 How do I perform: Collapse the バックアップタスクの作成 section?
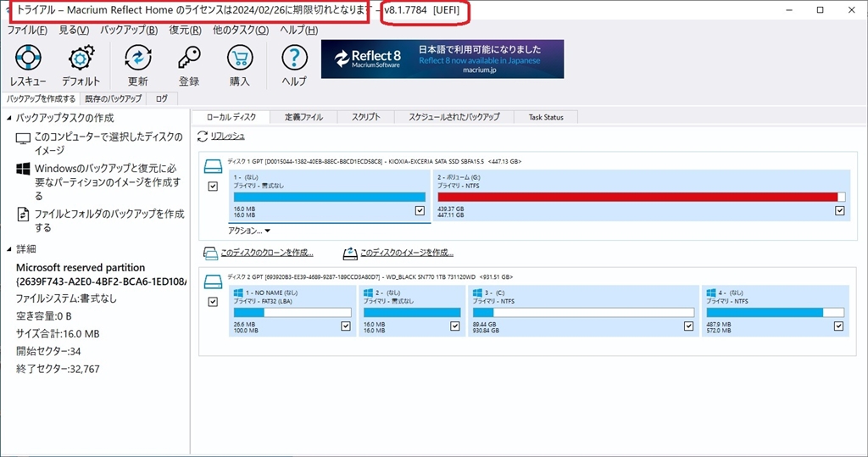8,118
